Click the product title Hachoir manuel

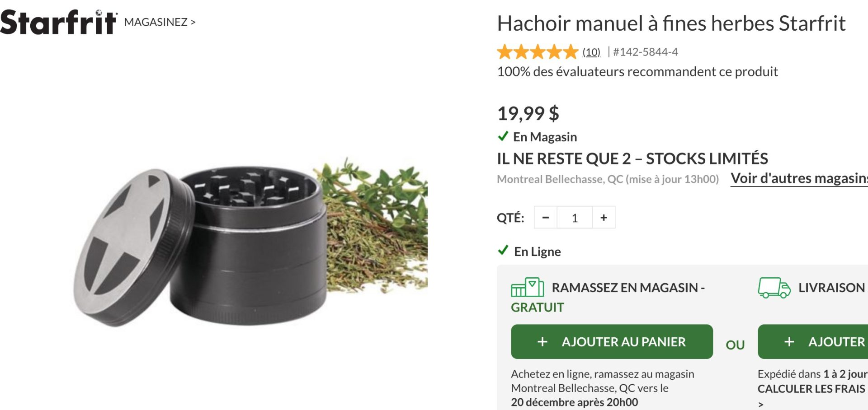671,23
